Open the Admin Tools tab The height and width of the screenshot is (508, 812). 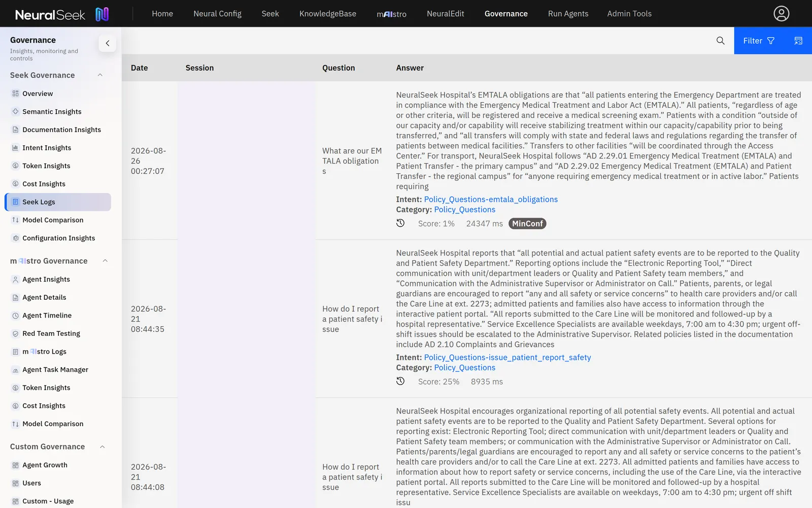(629, 14)
